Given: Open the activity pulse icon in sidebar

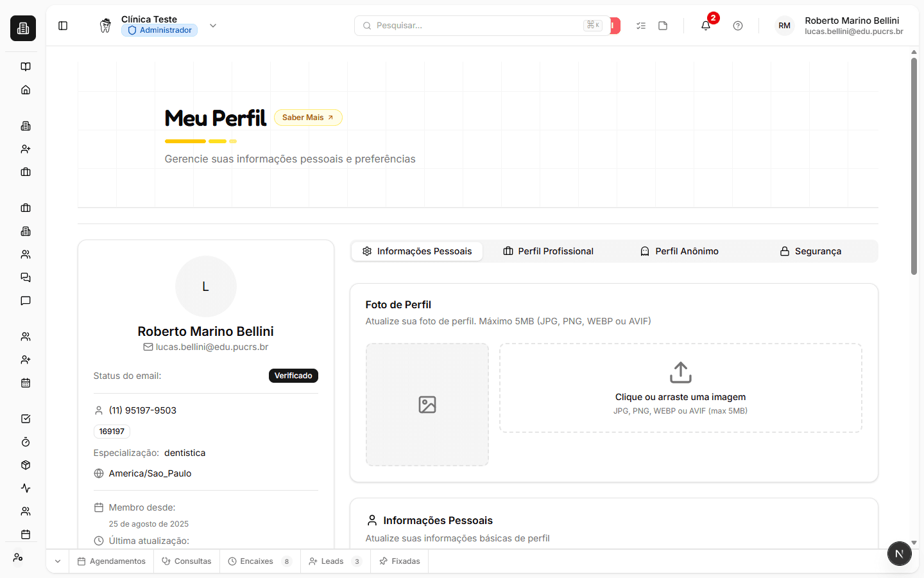Looking at the screenshot, I should [x=25, y=488].
